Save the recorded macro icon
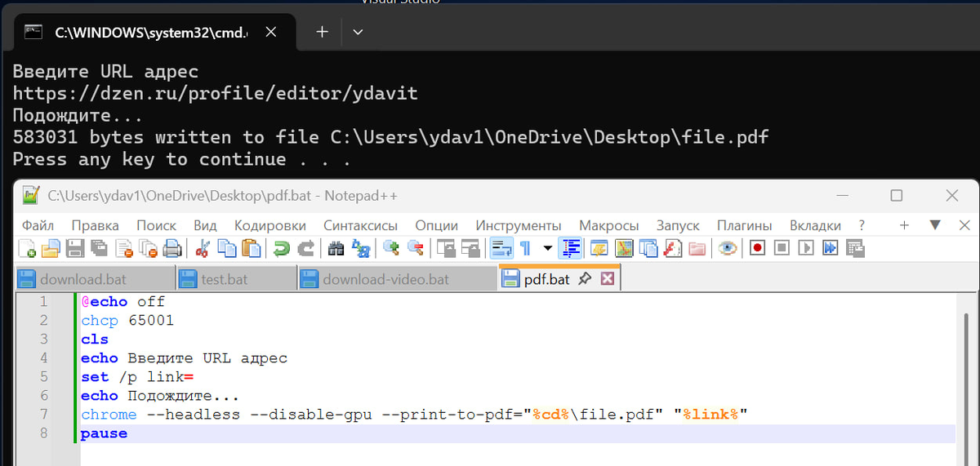The image size is (980, 466). click(854, 247)
